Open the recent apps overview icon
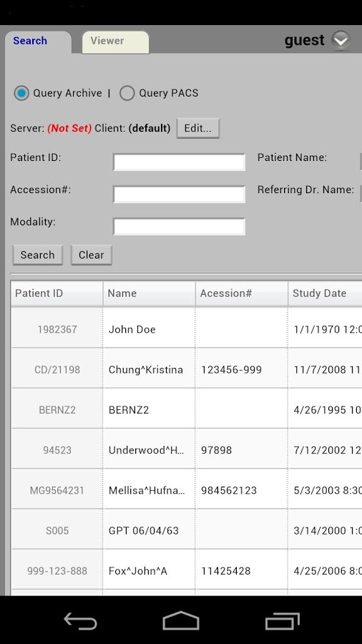 283,620
